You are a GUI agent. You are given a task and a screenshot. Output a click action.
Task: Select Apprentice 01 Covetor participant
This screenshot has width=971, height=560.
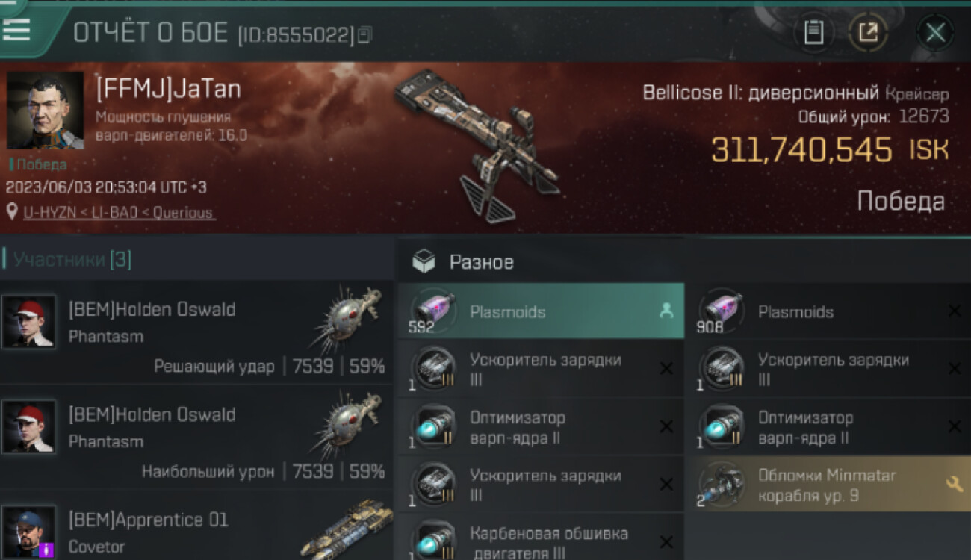[196, 526]
